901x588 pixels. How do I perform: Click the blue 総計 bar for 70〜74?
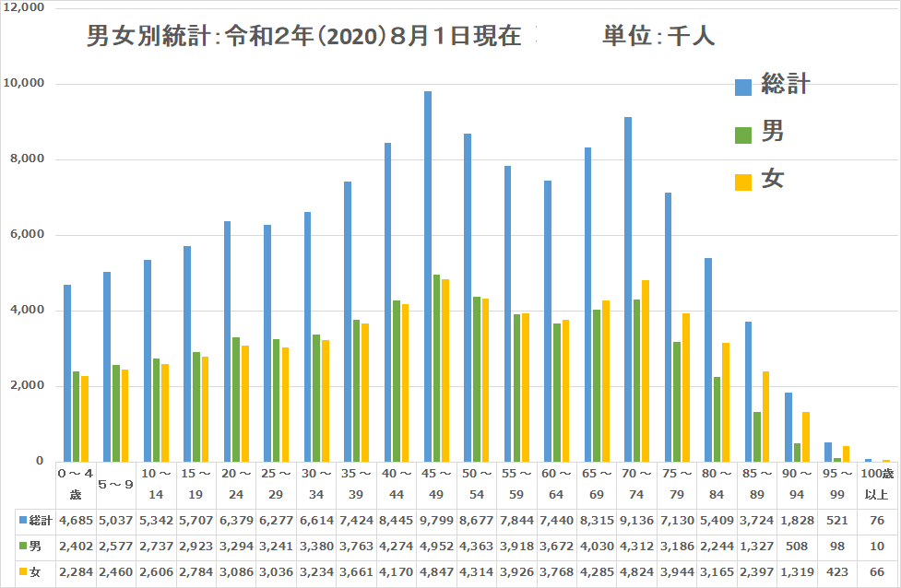(x=628, y=289)
